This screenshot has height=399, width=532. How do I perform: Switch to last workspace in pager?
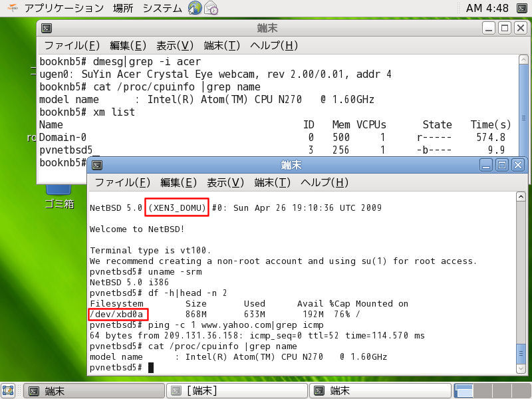tap(521, 391)
